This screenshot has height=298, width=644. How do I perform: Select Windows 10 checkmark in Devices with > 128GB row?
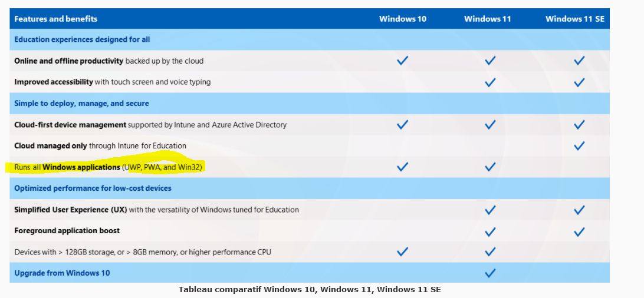coord(402,251)
